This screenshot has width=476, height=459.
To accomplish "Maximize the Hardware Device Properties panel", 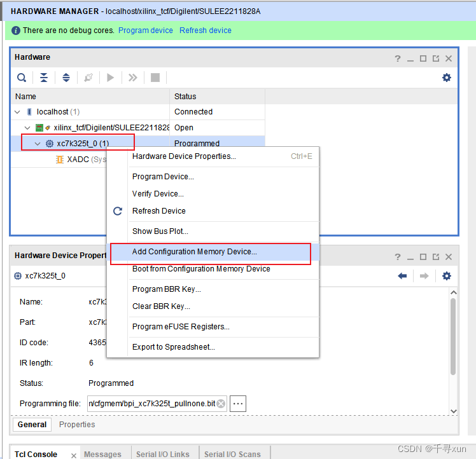I will tap(423, 257).
